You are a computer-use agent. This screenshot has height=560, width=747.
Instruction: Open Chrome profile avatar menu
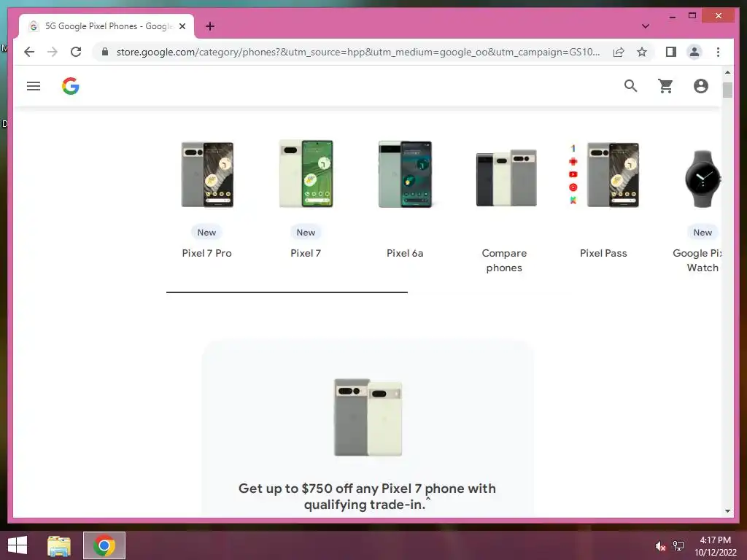[x=694, y=52]
